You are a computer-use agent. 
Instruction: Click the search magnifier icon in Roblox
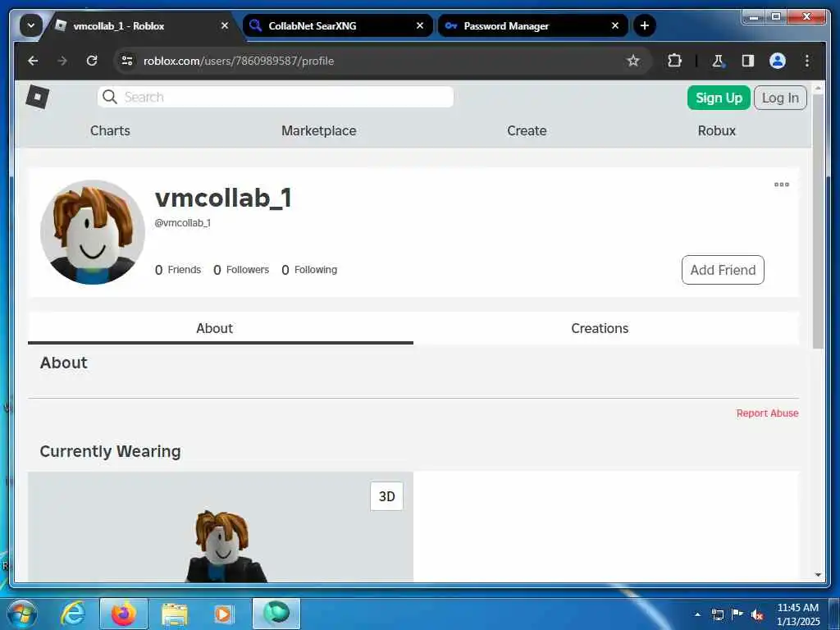tap(110, 97)
